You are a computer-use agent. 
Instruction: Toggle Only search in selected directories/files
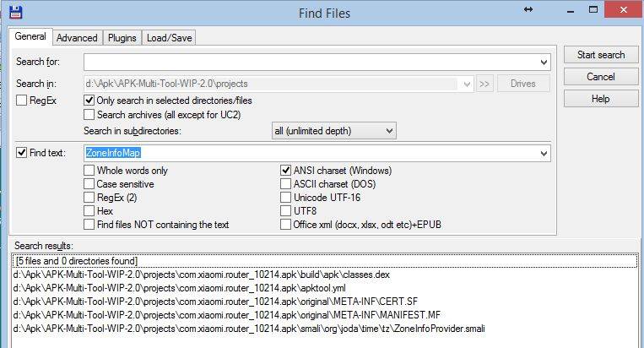pos(89,101)
